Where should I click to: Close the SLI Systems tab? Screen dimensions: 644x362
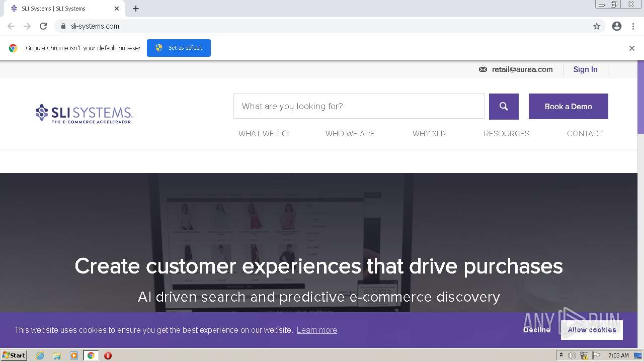click(x=117, y=9)
